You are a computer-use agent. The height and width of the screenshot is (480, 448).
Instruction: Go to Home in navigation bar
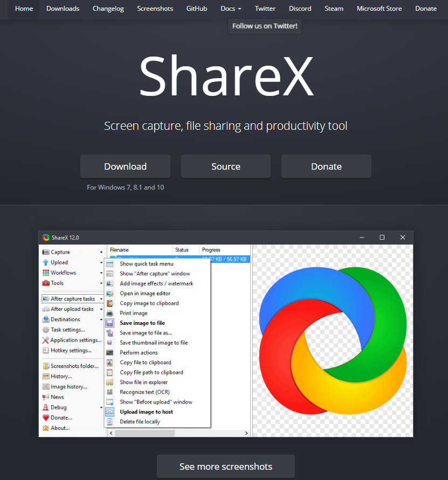[24, 9]
